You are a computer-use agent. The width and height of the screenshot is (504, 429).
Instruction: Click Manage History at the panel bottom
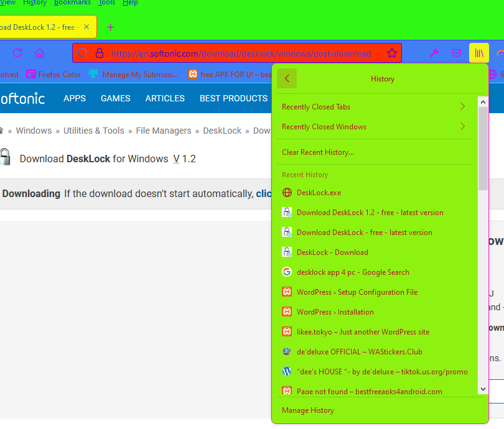[308, 410]
